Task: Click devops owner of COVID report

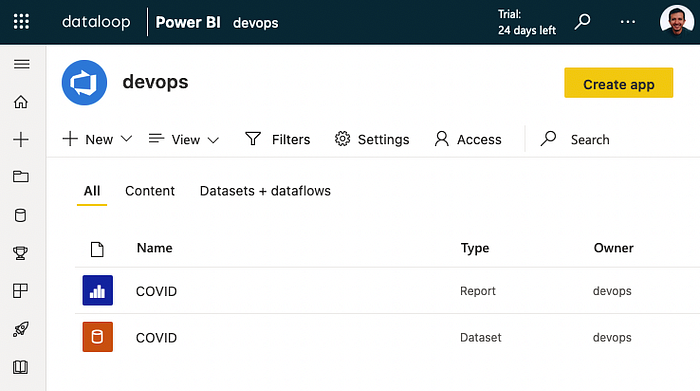Action: [x=612, y=291]
